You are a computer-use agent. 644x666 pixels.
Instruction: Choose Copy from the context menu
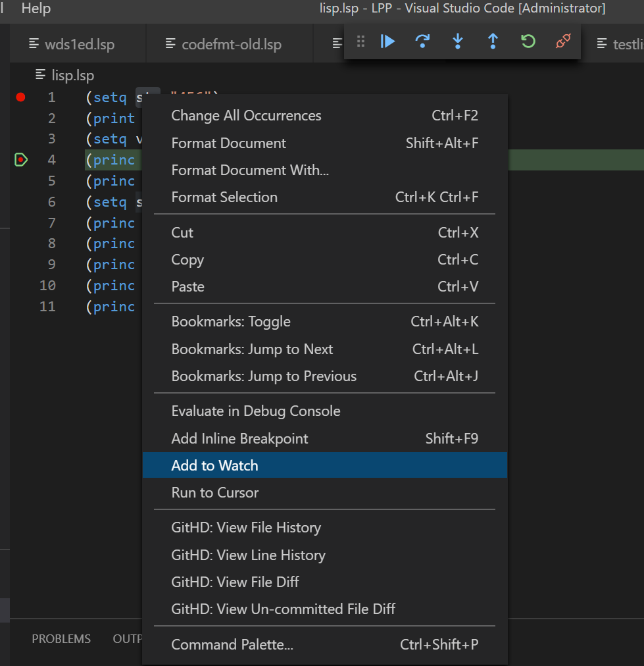tap(325, 259)
